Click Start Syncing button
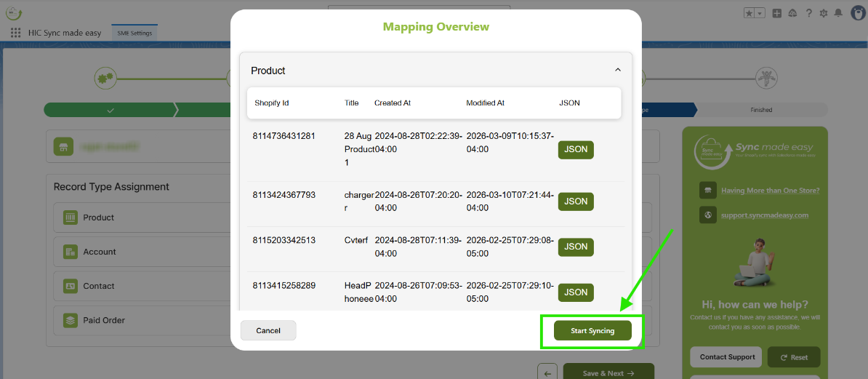The height and width of the screenshot is (379, 868). tap(592, 330)
